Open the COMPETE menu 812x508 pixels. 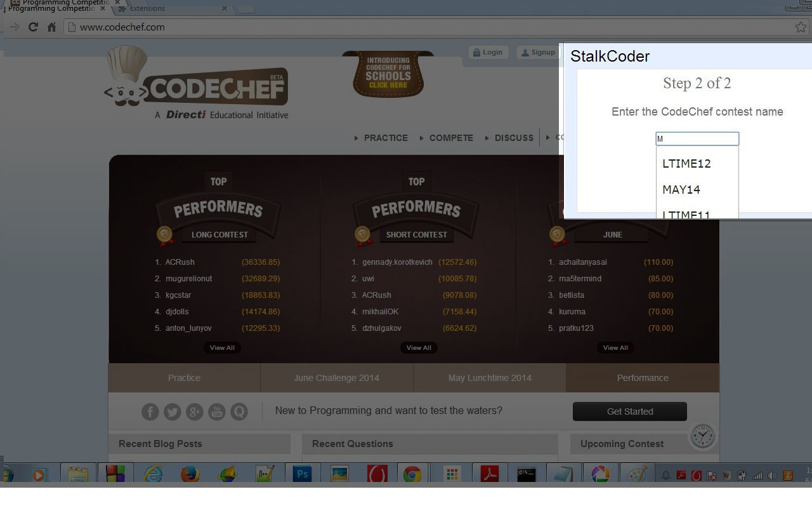point(451,138)
